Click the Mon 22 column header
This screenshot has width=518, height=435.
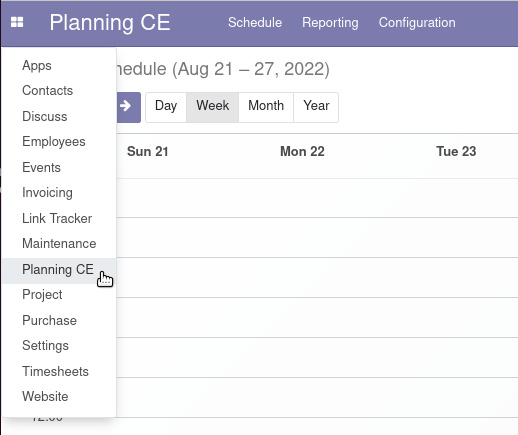click(302, 151)
